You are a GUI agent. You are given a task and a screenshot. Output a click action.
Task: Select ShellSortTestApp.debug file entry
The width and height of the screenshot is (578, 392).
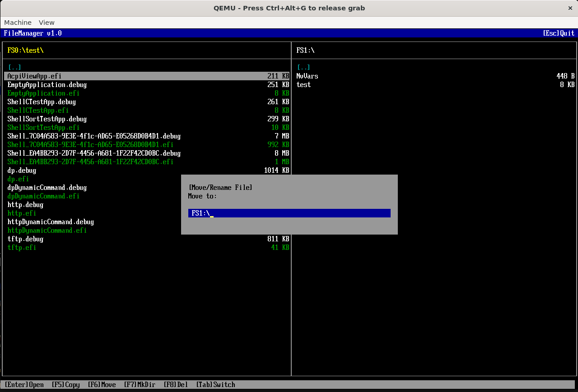tap(47, 119)
